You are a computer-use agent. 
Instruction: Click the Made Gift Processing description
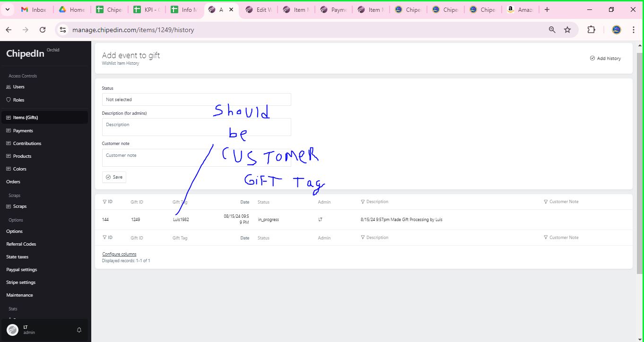pyautogui.click(x=401, y=220)
